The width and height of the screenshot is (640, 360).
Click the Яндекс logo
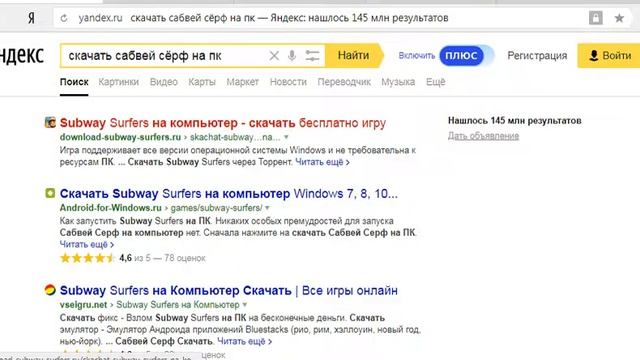tap(22, 56)
